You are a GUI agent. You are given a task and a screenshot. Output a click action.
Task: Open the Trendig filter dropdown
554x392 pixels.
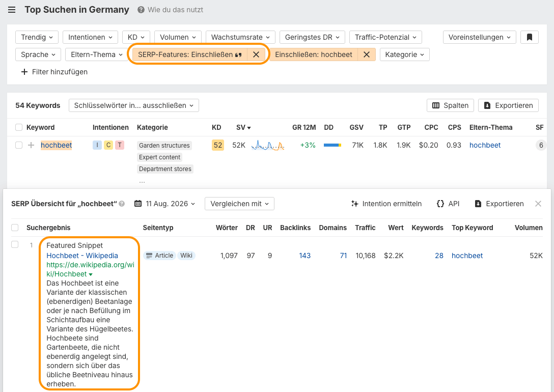(37, 37)
